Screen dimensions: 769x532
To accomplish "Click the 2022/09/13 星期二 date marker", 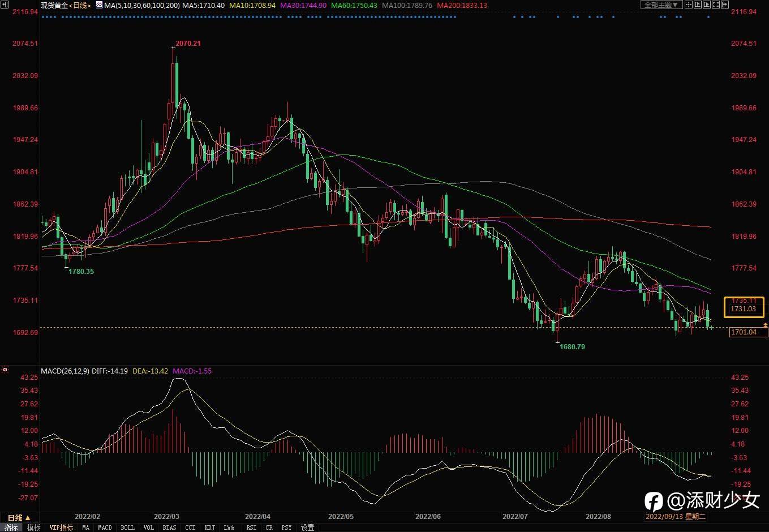I will point(676,516).
